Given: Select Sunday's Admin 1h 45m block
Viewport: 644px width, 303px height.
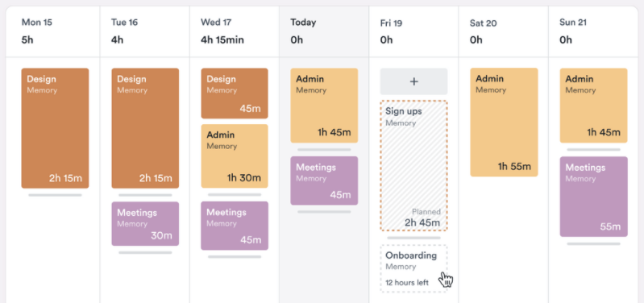Looking at the screenshot, I should 593,106.
